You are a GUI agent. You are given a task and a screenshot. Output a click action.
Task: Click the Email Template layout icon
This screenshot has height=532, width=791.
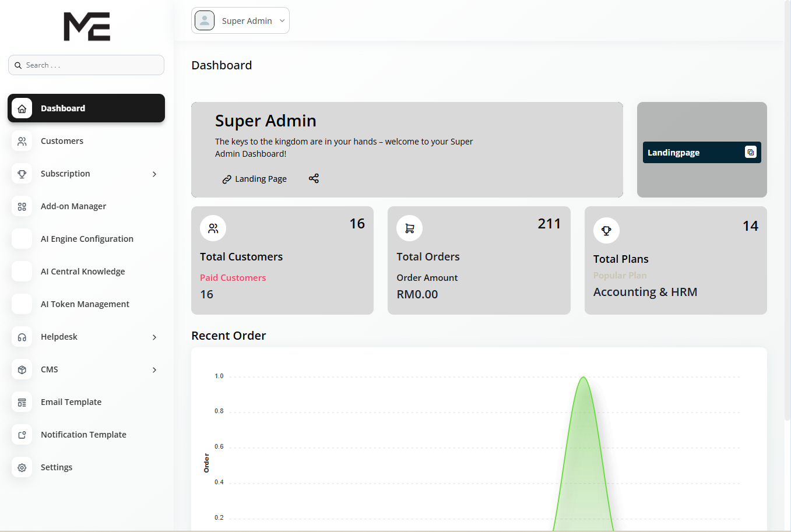tap(22, 402)
